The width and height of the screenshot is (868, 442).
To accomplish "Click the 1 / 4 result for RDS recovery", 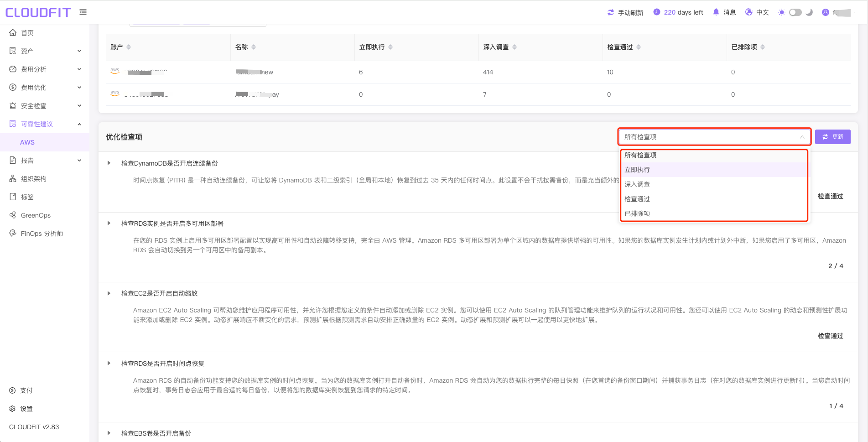I will tap(836, 406).
